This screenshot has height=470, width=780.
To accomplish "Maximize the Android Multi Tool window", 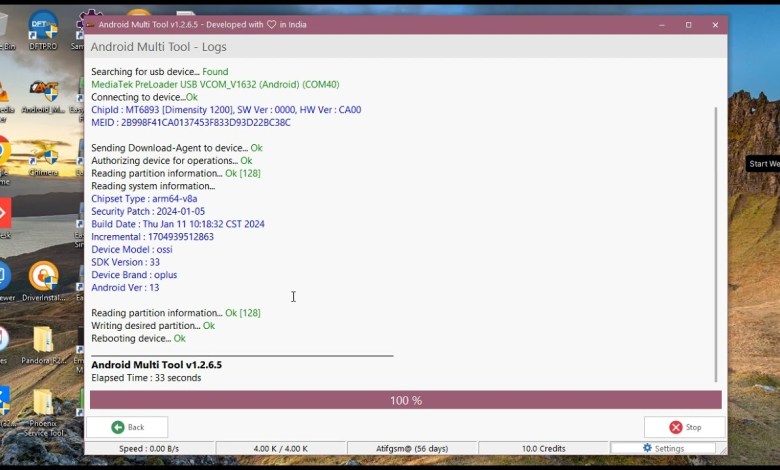I will click(688, 24).
